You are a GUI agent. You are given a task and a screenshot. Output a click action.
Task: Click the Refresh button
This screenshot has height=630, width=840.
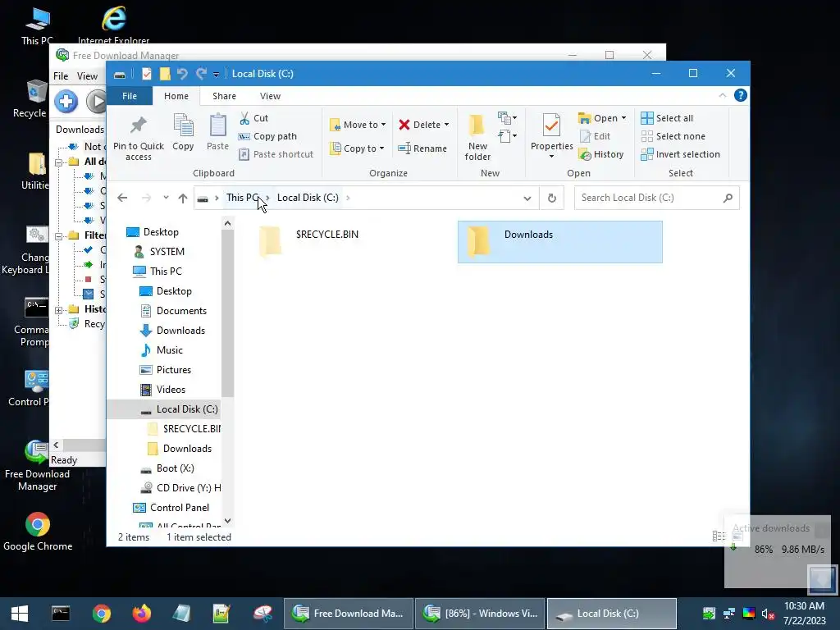(x=552, y=199)
